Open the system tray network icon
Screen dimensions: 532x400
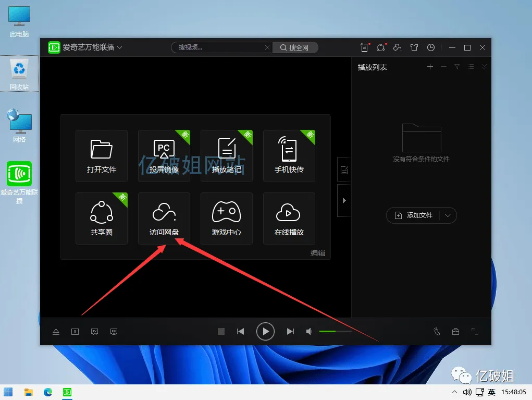(x=480, y=392)
